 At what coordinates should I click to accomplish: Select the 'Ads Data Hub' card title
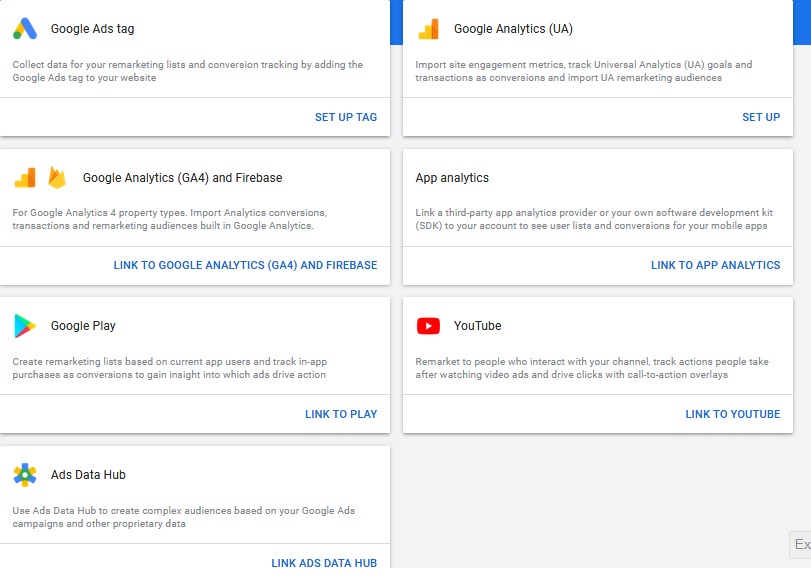tap(88, 475)
